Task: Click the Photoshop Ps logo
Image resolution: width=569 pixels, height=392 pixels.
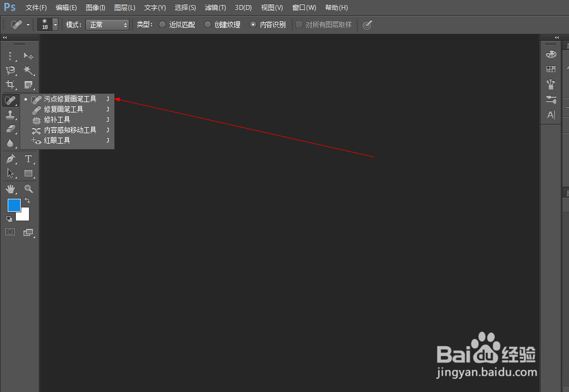Action: tap(10, 7)
